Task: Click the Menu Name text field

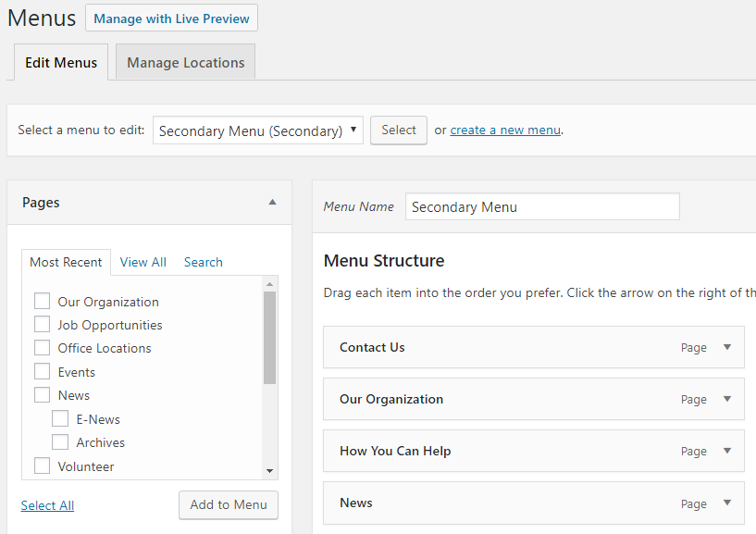Action: (x=542, y=206)
